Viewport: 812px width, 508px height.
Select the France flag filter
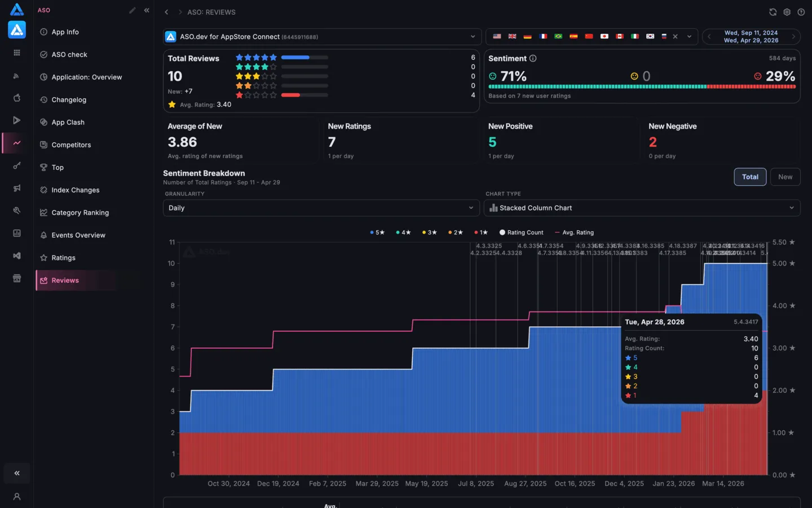[543, 37]
